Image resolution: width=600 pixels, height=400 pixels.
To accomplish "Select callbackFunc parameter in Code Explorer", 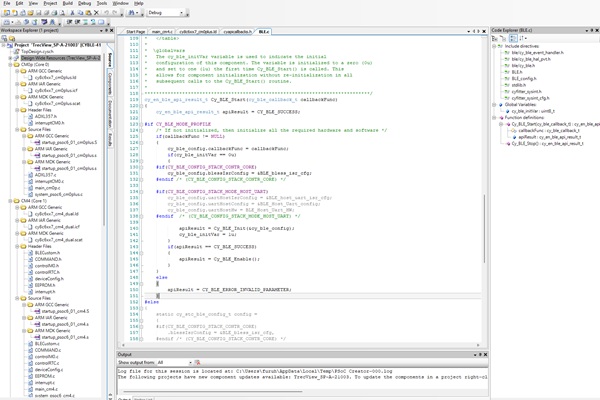I will tap(549, 131).
